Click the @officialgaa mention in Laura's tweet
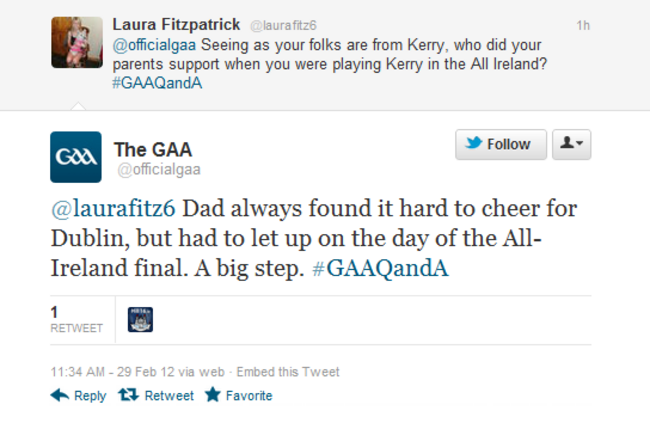Viewport: 650px width, 423px height. tap(154, 44)
